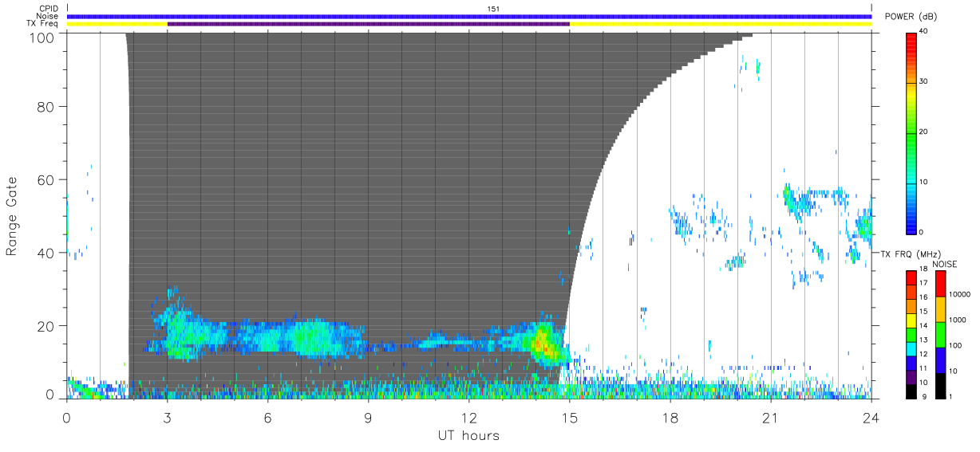Click the 9 label on TX FRQ legend
The width and height of the screenshot is (980, 452).
(x=923, y=396)
